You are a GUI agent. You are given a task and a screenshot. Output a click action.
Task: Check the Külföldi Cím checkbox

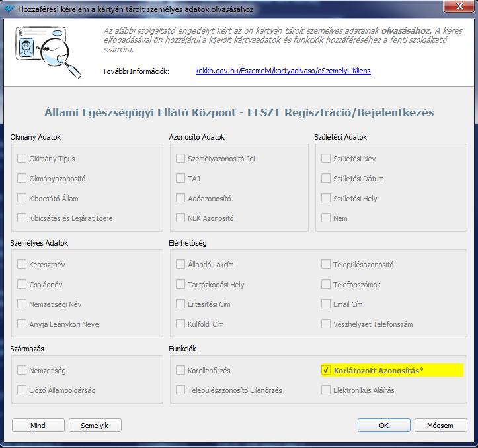click(x=180, y=324)
